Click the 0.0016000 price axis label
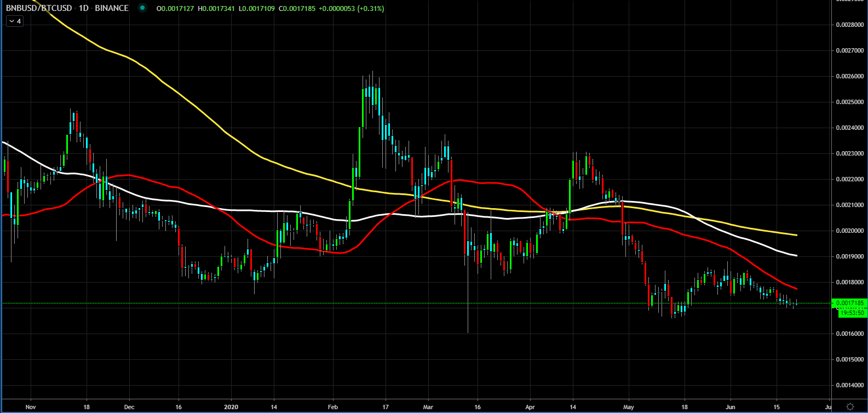 pyautogui.click(x=850, y=334)
